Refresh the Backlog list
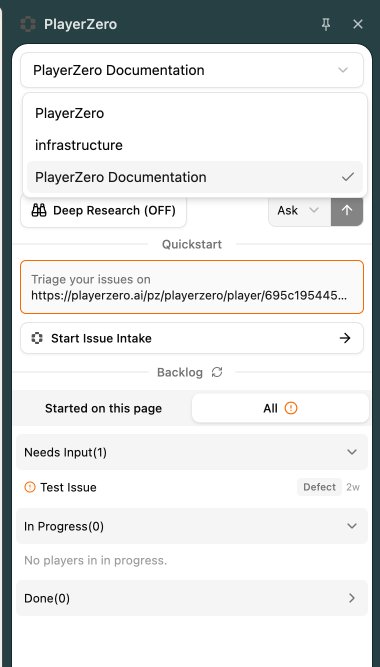This screenshot has height=667, width=380. coord(217,372)
